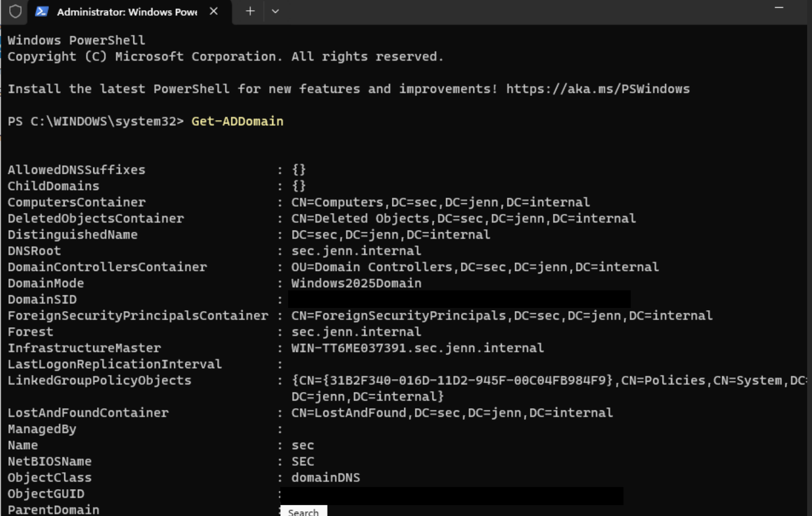Click the CN=Computers,DC=sec,DC=jenn,DC=internal value
Image resolution: width=812 pixels, height=516 pixels.
440,202
